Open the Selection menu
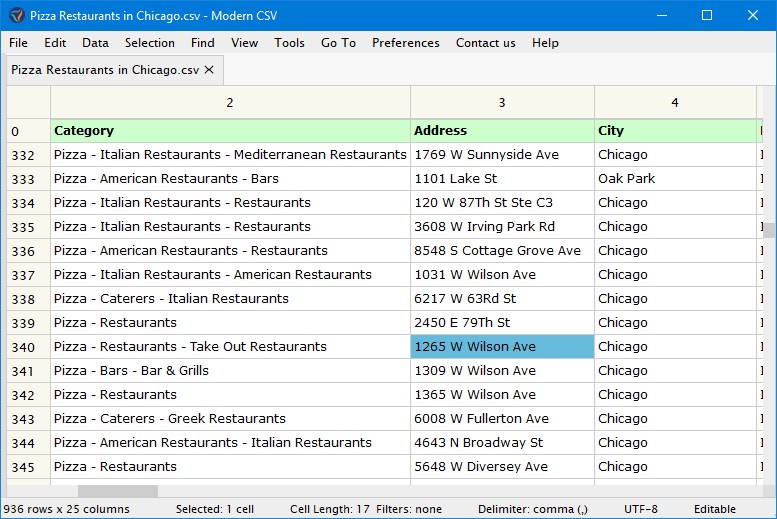 click(x=150, y=43)
